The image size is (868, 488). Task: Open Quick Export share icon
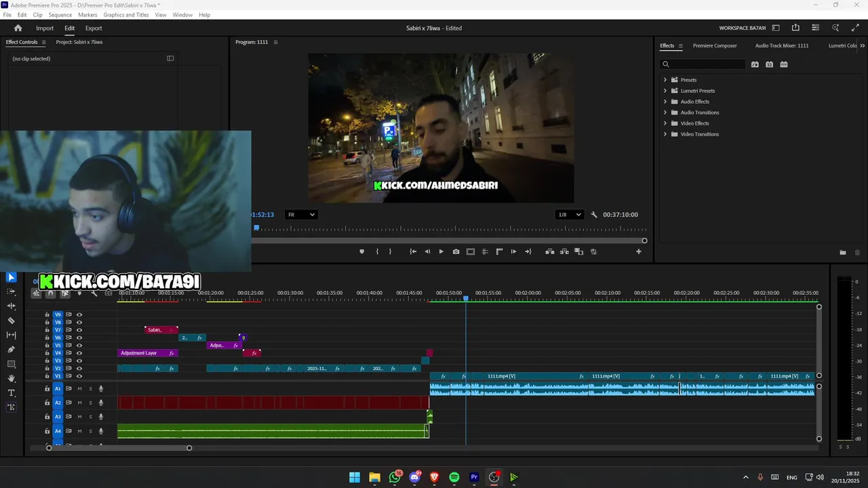795,28
